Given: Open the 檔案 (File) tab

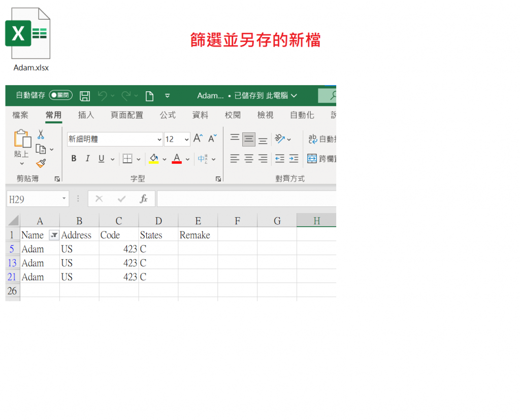Looking at the screenshot, I should (x=20, y=115).
